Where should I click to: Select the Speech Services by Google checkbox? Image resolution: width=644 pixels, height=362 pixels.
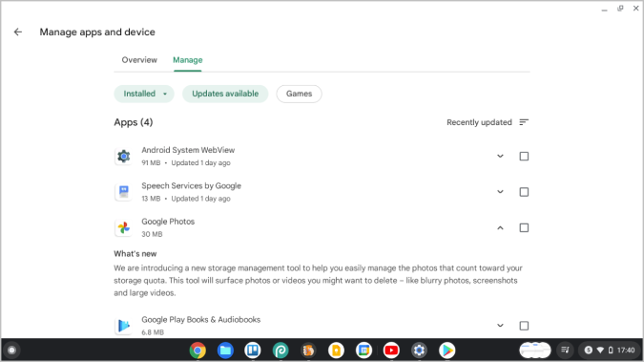[524, 192]
